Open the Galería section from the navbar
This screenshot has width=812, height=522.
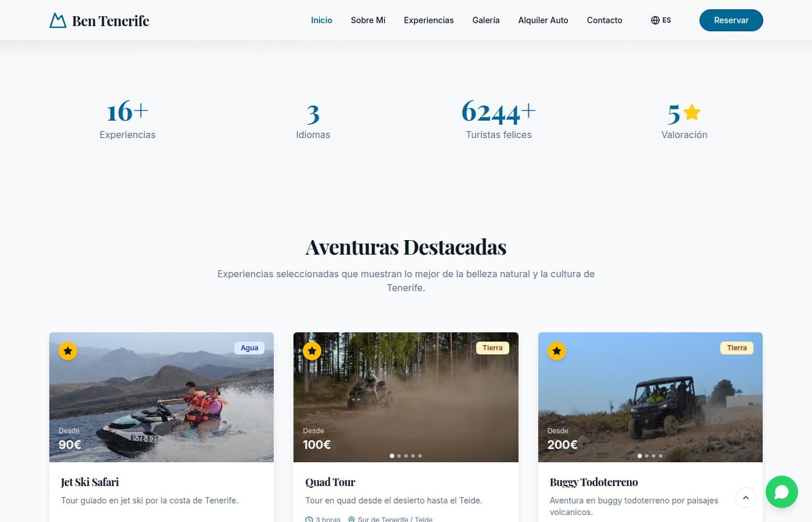pos(486,20)
